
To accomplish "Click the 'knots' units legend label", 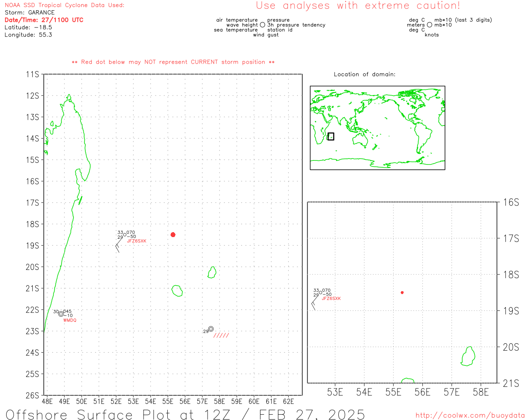I will (432, 35).
